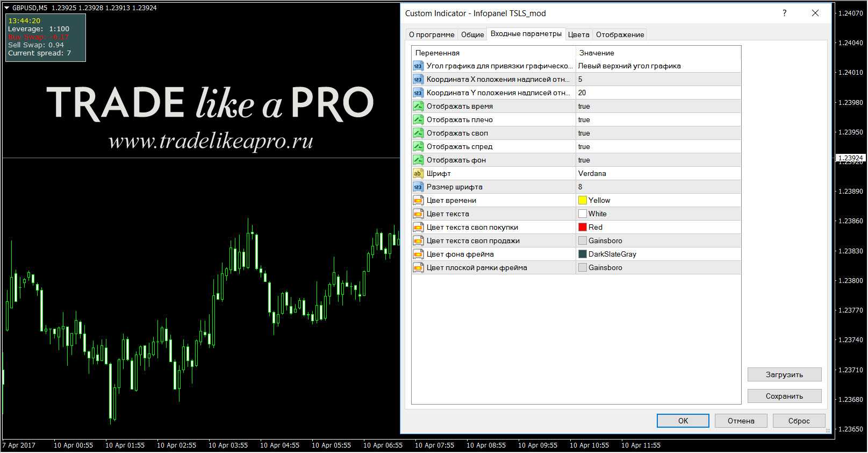
Task: Click the boolean icon beside Отображать спред
Action: point(418,146)
